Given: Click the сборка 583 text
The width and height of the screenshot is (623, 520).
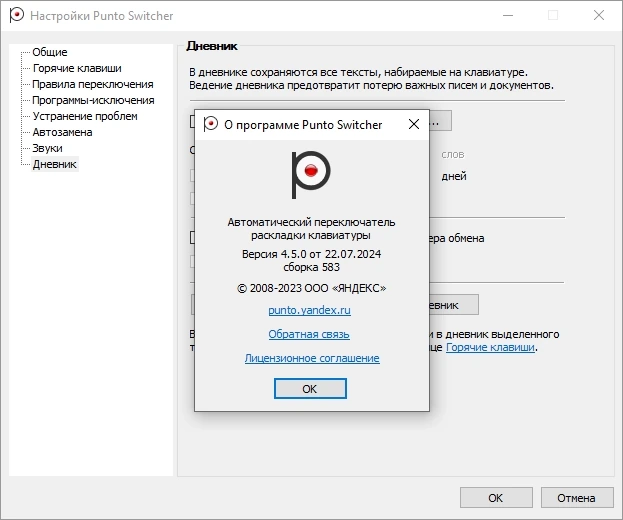Looking at the screenshot, I should pyautogui.click(x=312, y=267).
